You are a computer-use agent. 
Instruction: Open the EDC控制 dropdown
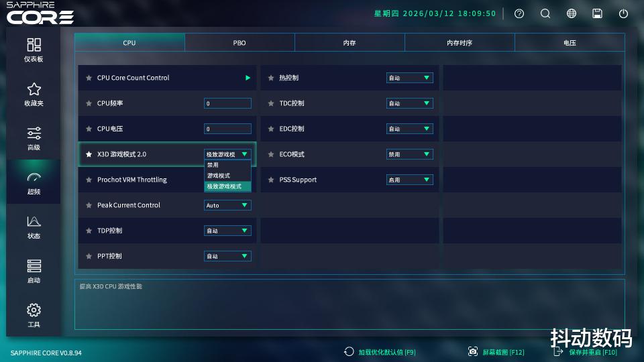click(409, 129)
